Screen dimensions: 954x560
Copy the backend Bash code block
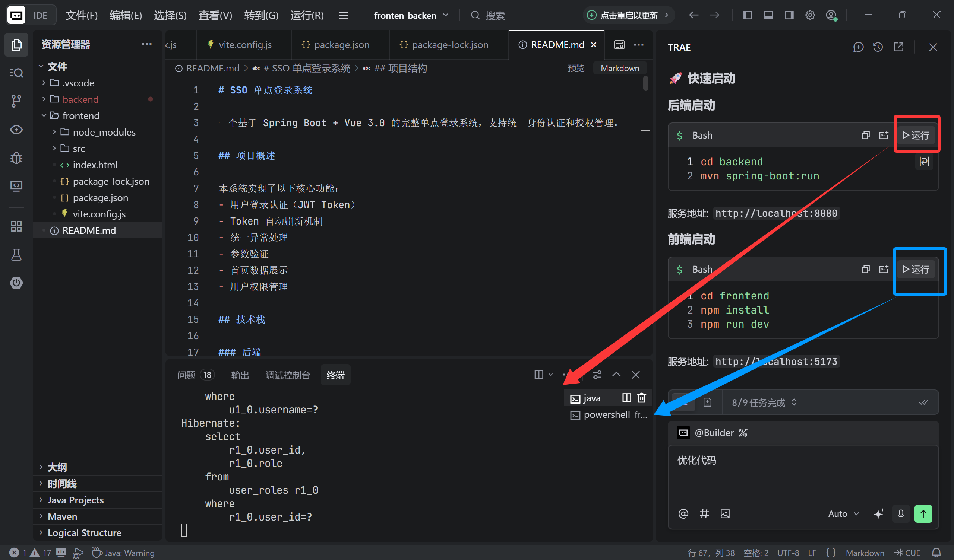pyautogui.click(x=865, y=135)
